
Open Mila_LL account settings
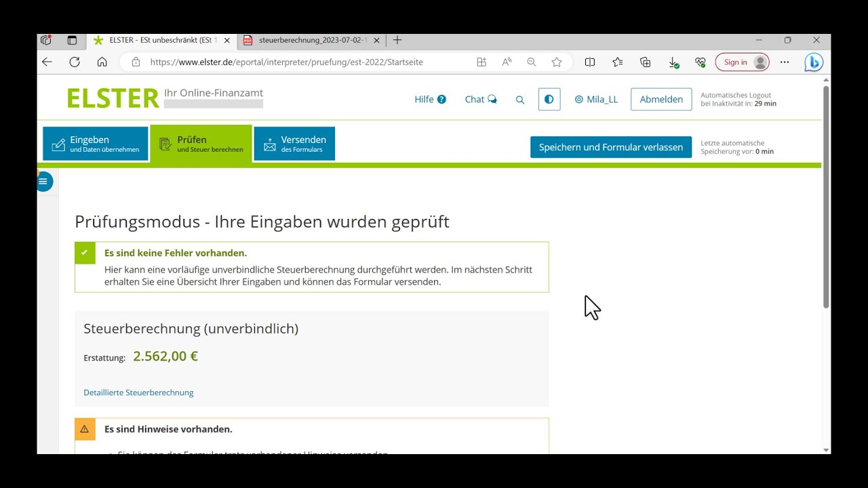[x=596, y=99]
